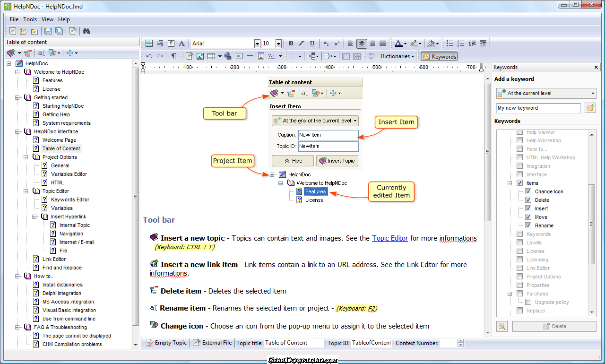
Task: Toggle bold formatting
Action: point(291,43)
